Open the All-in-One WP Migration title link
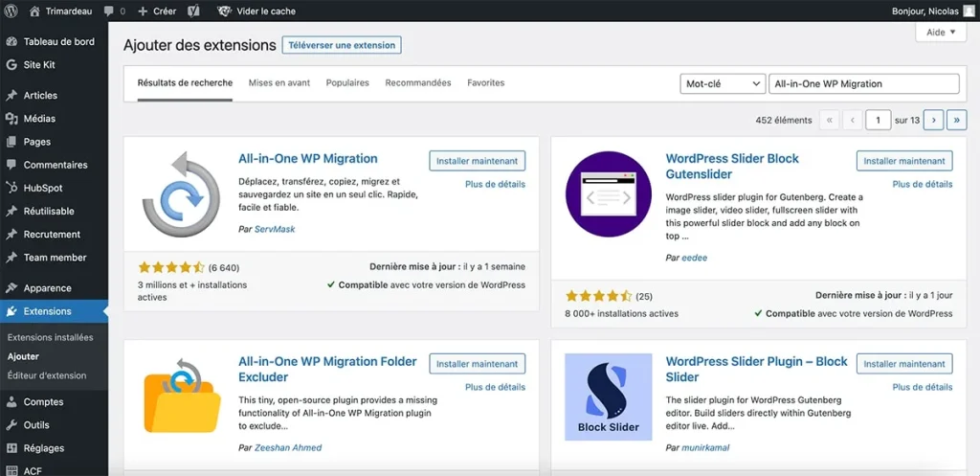Image resolution: width=980 pixels, height=476 pixels. (308, 158)
